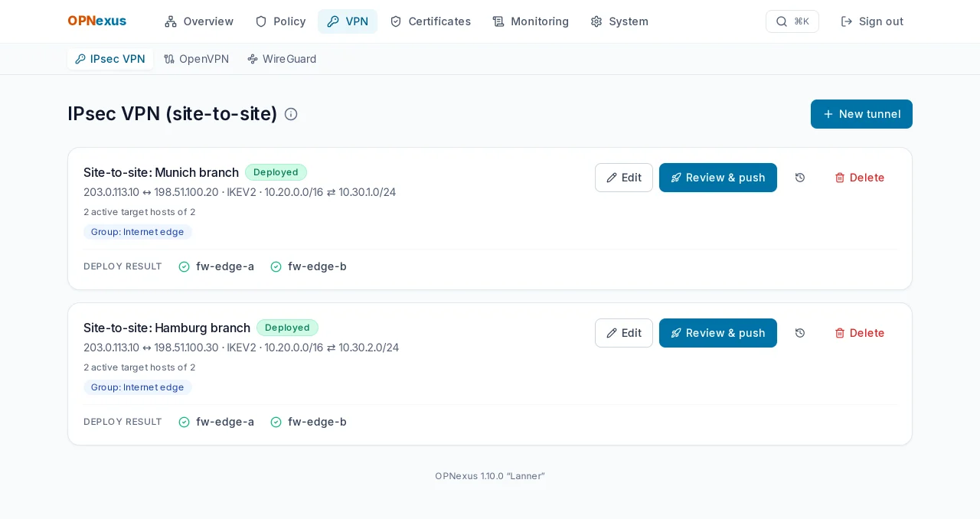
Task: Delete the Hamburg branch tunnel
Action: click(x=859, y=333)
